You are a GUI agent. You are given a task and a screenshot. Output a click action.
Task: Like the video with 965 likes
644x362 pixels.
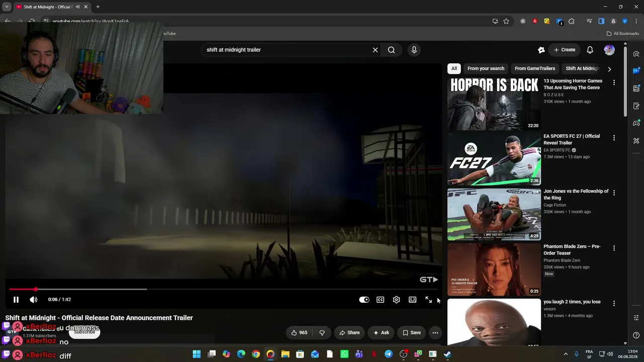pos(299,332)
